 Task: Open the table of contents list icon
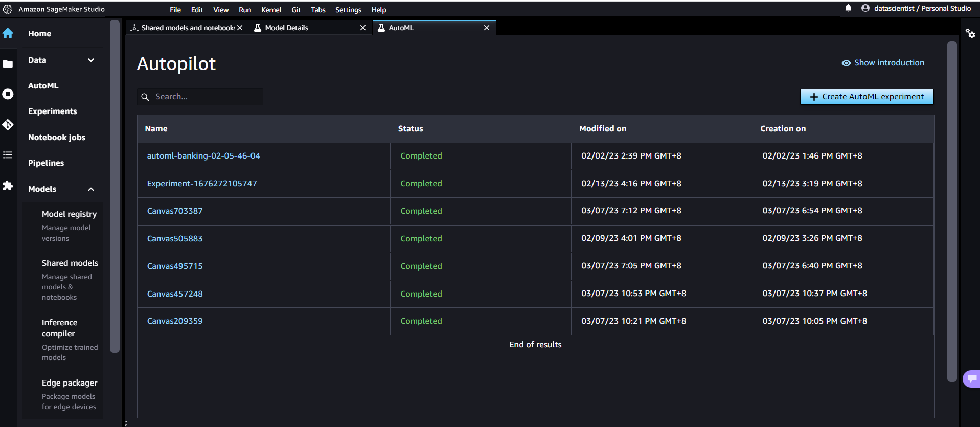[8, 155]
